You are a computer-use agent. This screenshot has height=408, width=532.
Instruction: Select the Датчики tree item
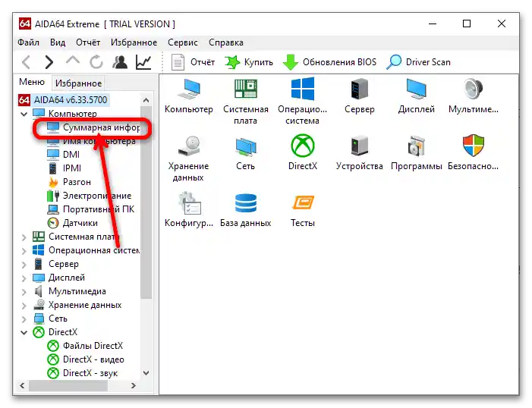[73, 223]
